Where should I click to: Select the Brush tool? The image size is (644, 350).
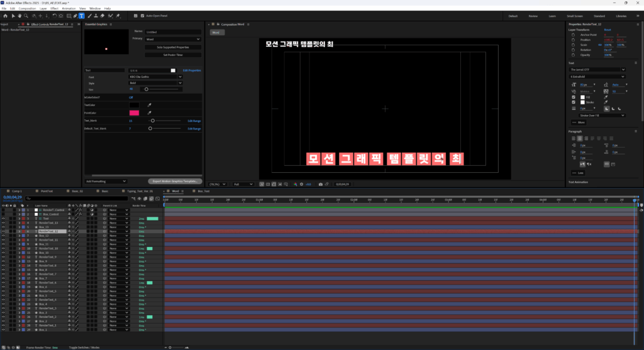[x=89, y=16]
